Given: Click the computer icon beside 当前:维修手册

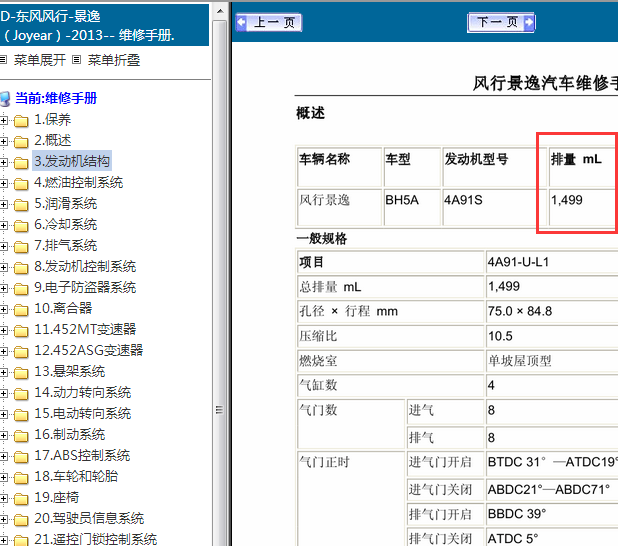Looking at the screenshot, I should [5, 99].
